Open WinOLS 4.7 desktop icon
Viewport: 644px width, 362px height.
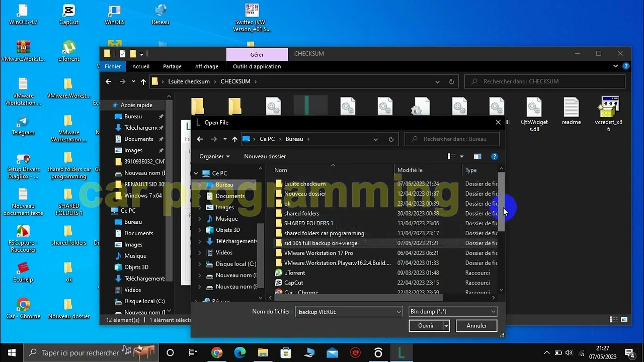coord(23,15)
